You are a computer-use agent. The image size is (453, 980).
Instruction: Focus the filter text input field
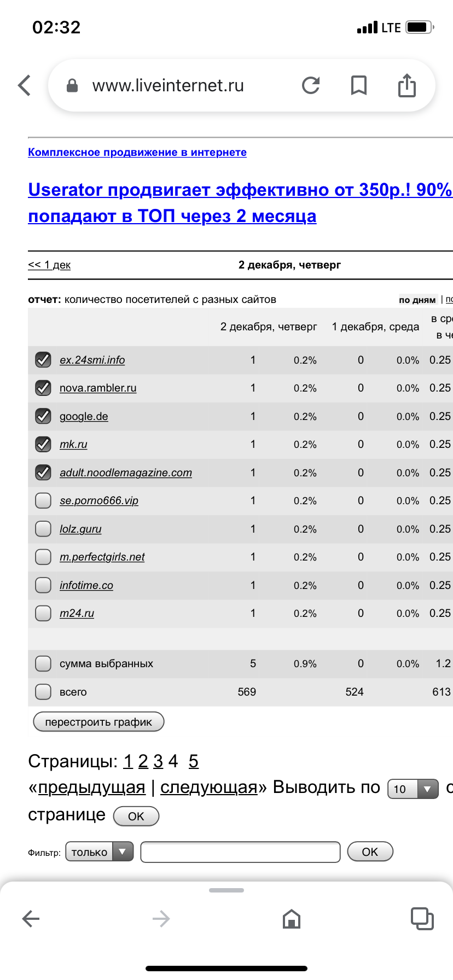pos(240,851)
